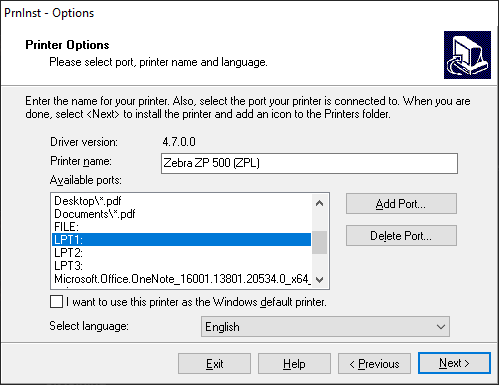
Task: Click the Delete Port button
Action: [401, 236]
